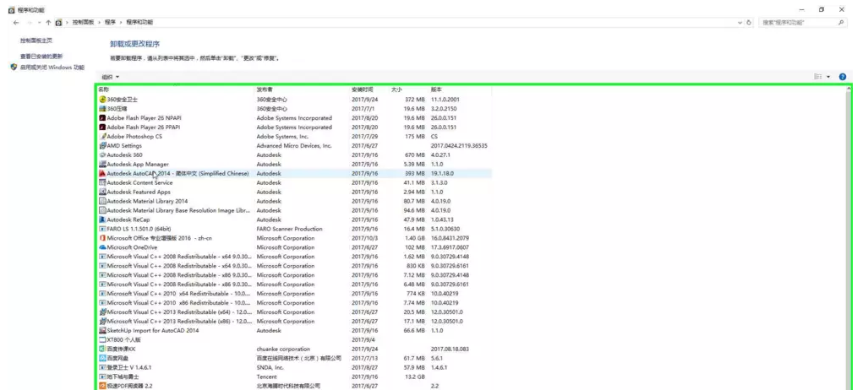
Task: Click the Autodesk 360 icon
Action: (x=102, y=154)
